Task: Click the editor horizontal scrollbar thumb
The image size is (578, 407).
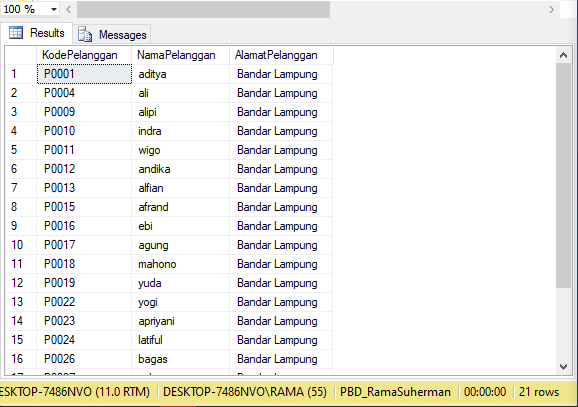Action: click(203, 9)
